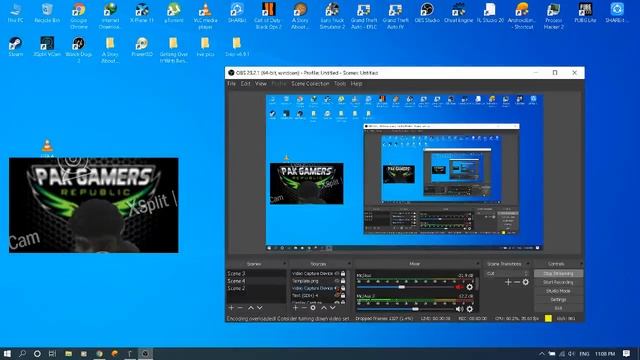Open source properties gear in the Sources panel
This screenshot has height=360, width=640.
[313, 308]
